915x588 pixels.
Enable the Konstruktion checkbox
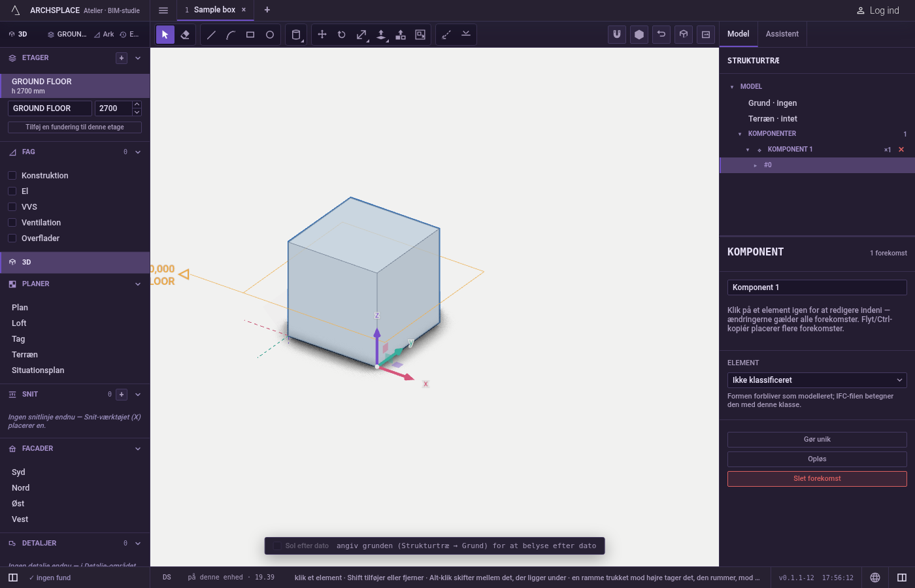[12, 176]
